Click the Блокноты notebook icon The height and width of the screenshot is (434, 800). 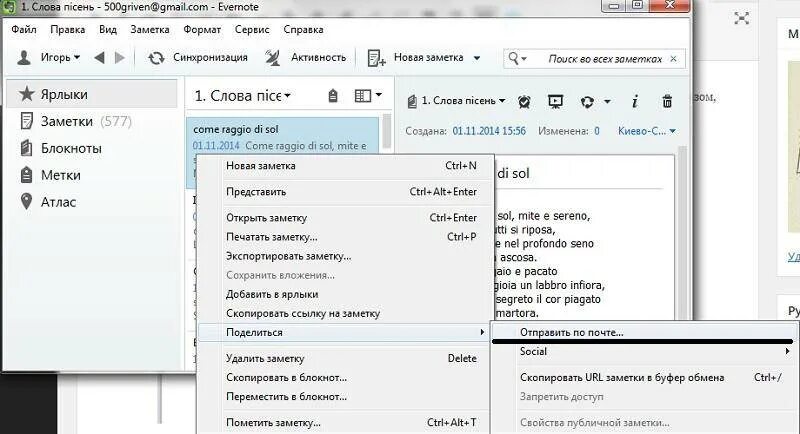[26, 148]
